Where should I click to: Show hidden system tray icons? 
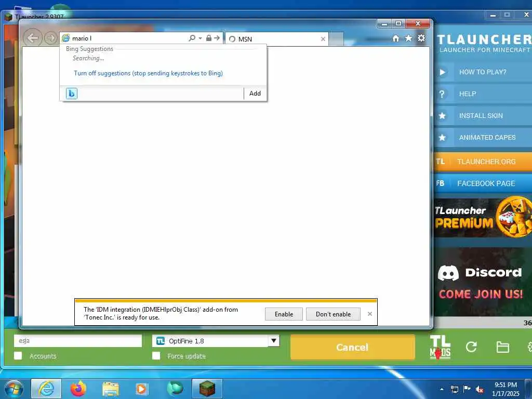442,389
